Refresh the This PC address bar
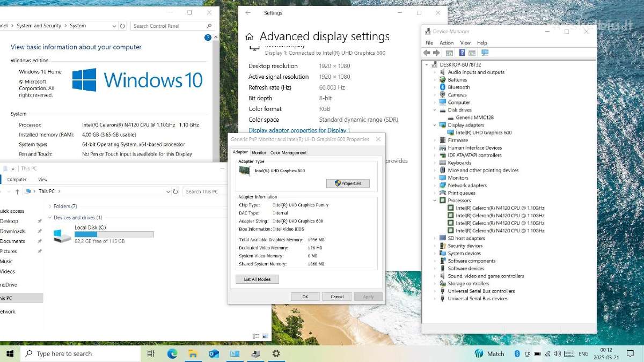Screen dimensions: 644x362 point(175,191)
